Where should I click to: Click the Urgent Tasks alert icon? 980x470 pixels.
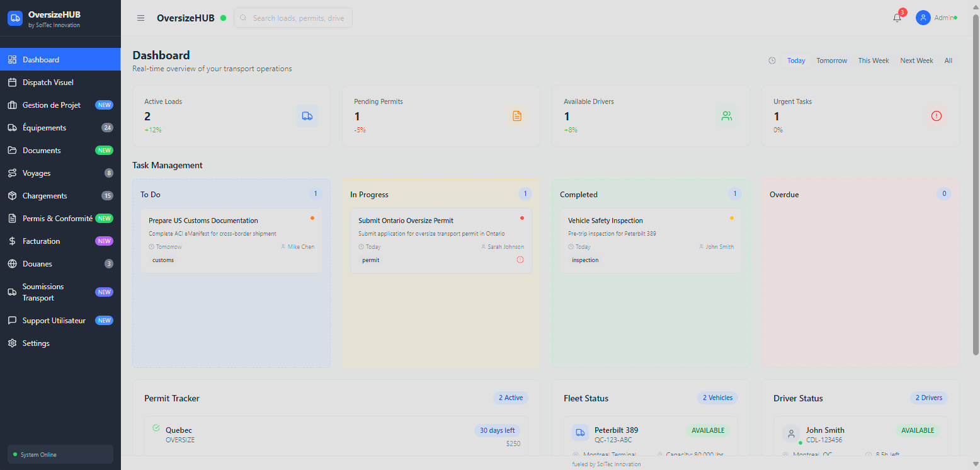tap(937, 116)
